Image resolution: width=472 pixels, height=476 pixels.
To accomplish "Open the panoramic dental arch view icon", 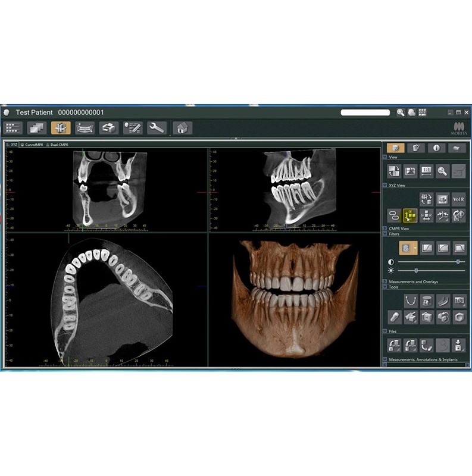I will coord(85,127).
